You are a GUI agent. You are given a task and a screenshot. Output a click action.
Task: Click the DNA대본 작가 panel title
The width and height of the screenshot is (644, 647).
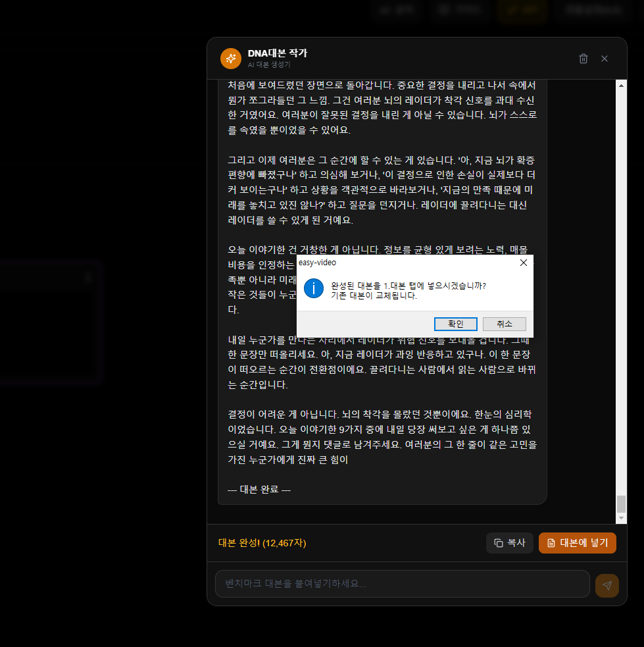pyautogui.click(x=277, y=53)
